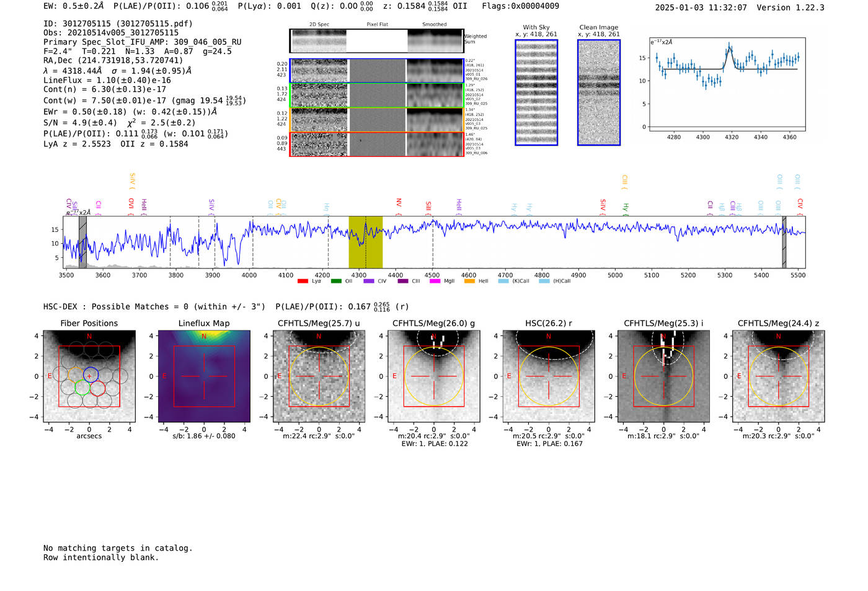Select the magenta MgII legend swatch
The image size is (868, 591).
point(435,281)
